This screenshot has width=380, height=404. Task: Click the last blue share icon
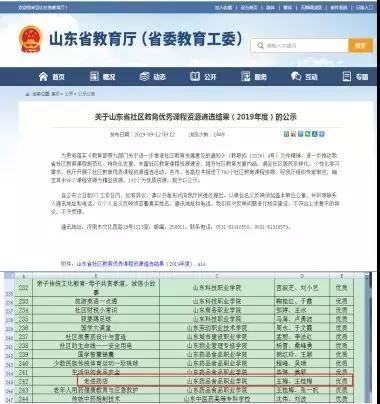coord(322,134)
